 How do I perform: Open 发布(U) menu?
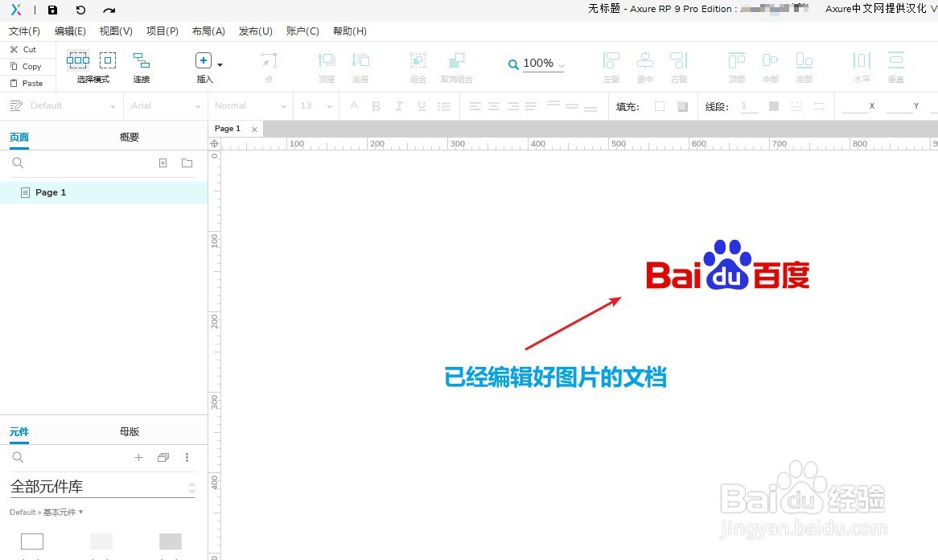pyautogui.click(x=256, y=31)
